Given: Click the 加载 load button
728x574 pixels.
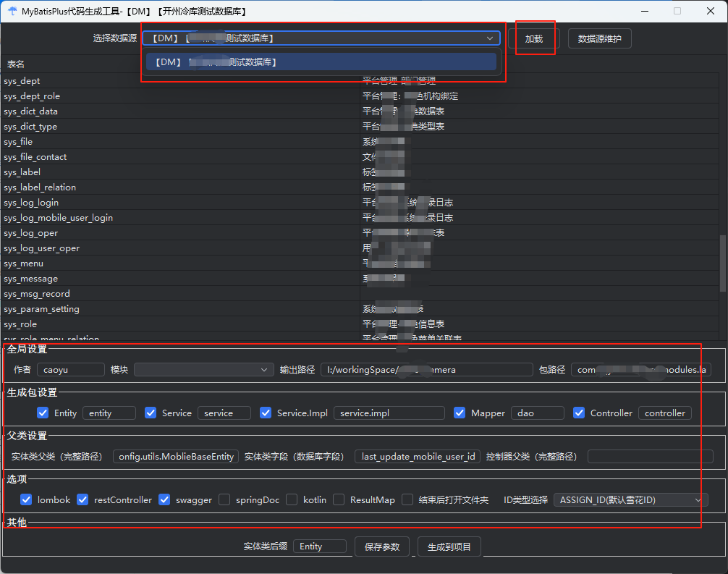Looking at the screenshot, I should point(534,39).
